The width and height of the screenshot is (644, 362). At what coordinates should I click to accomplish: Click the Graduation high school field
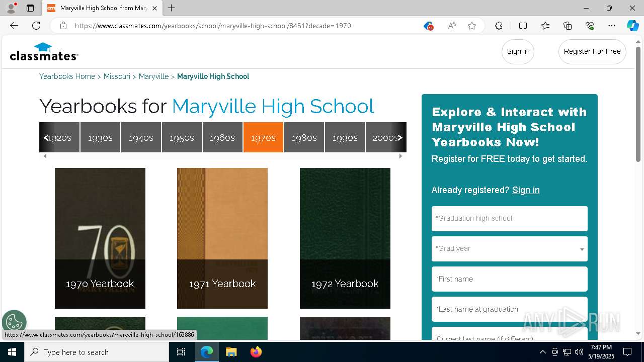510,219
